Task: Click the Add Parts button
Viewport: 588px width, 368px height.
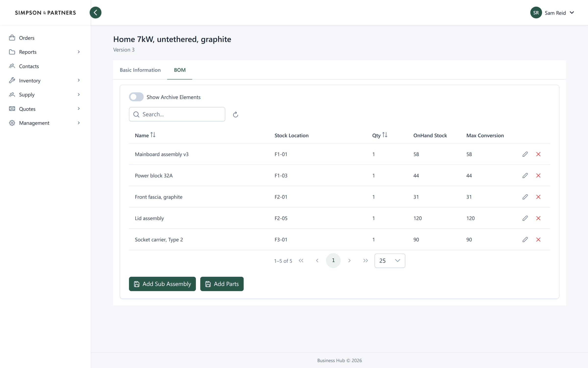Action: click(222, 284)
